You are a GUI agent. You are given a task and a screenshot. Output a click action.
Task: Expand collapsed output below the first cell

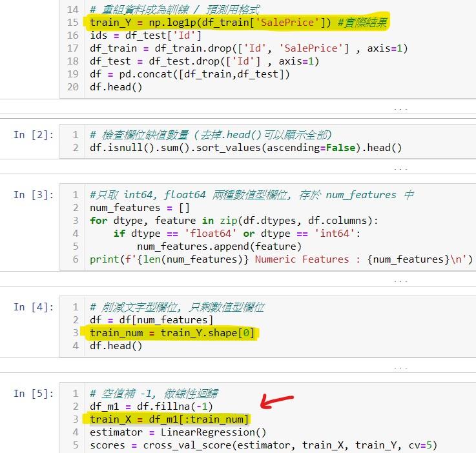point(400,108)
